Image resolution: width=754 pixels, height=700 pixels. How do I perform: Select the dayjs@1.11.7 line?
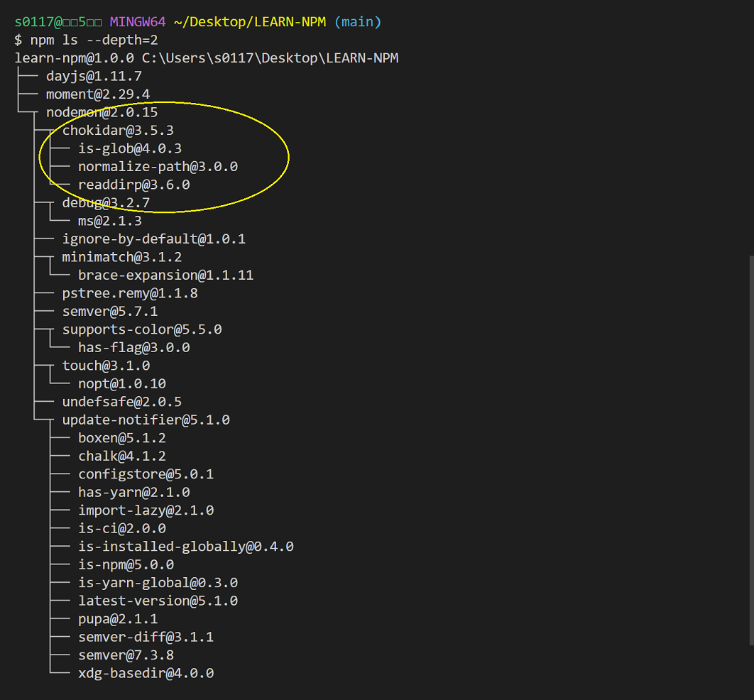(x=94, y=77)
